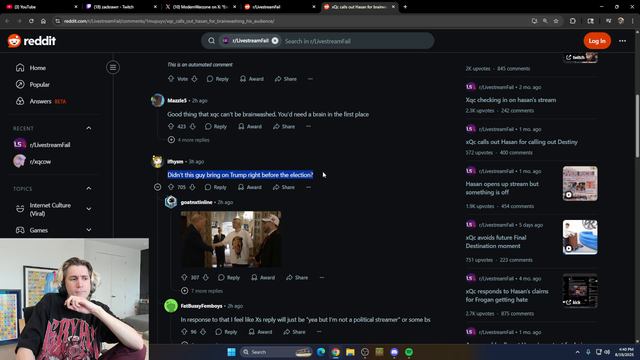Open the image in goatnotinline's comment
640x360 pixels.
231,239
